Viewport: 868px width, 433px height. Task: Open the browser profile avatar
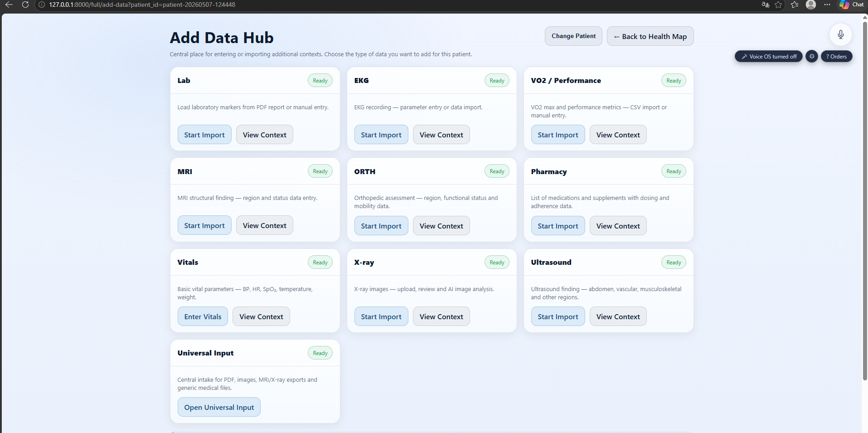click(811, 5)
